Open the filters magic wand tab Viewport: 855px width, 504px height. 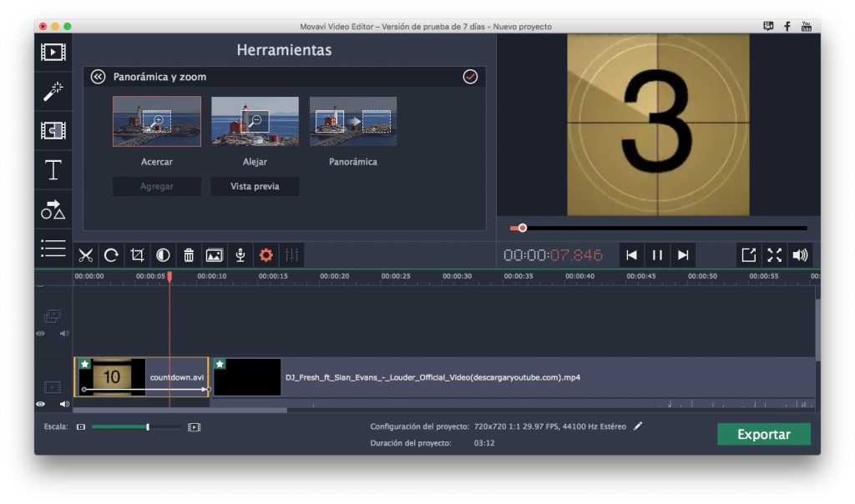[53, 91]
